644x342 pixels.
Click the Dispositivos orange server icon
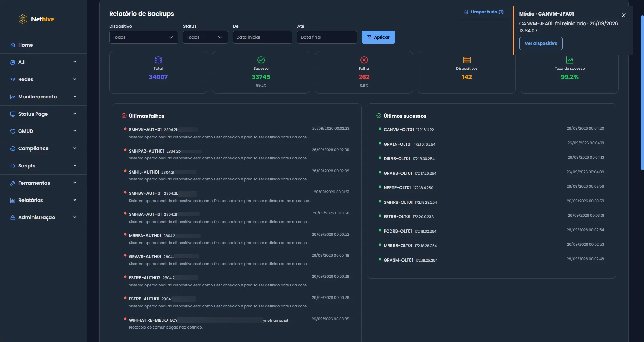click(467, 60)
